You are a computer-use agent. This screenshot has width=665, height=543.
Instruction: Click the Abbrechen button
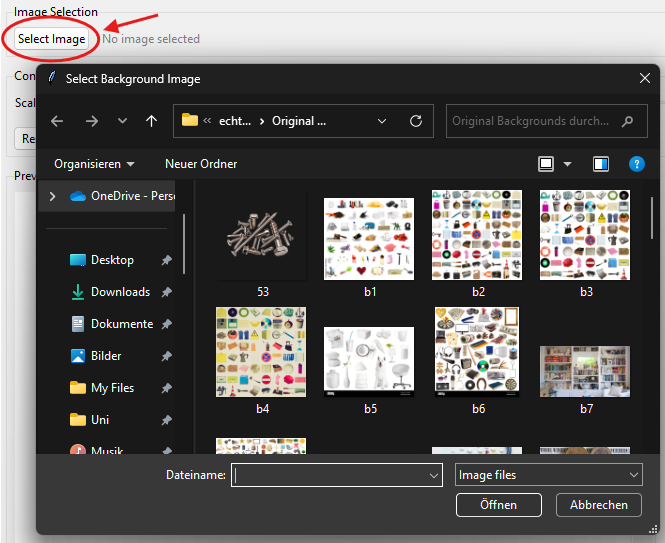[599, 505]
